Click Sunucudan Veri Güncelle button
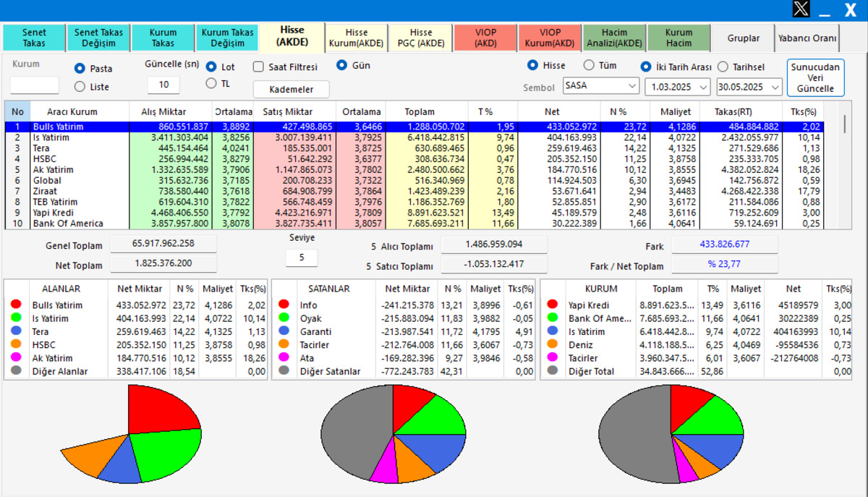Screen dimensions: 868x497 (x=816, y=77)
